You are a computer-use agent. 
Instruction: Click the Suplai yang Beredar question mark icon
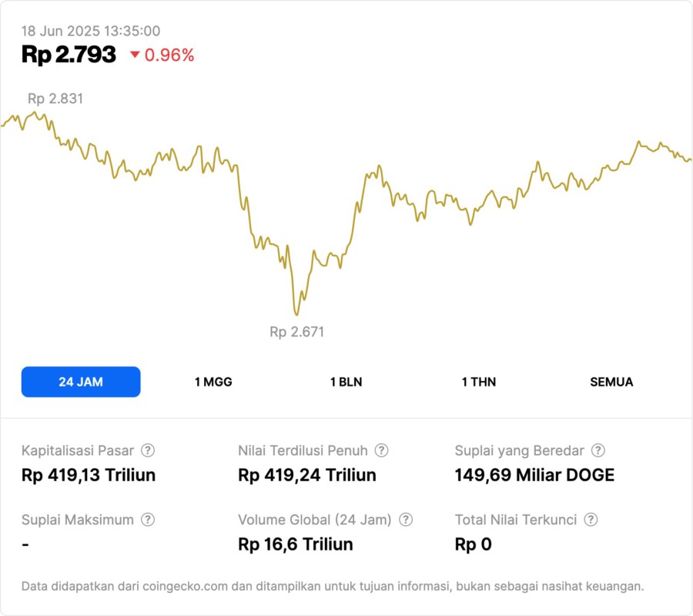point(598,450)
